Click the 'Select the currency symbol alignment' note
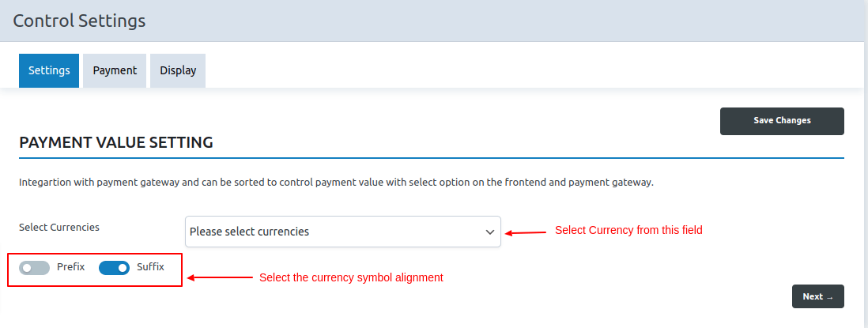 (351, 278)
